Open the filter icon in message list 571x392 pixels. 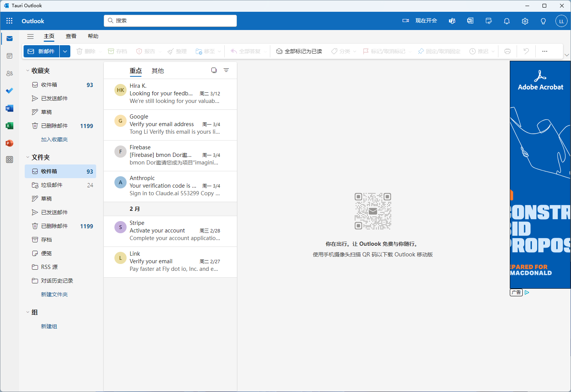(226, 70)
